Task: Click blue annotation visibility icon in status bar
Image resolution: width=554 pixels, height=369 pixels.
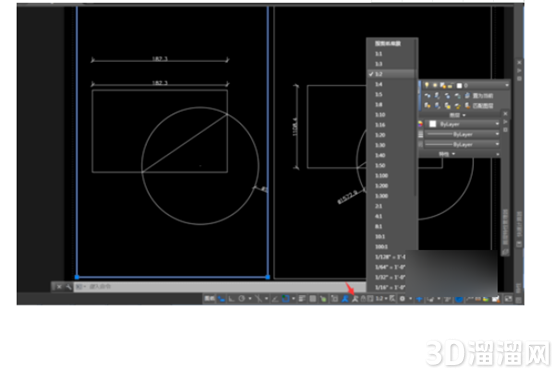Action: click(345, 299)
